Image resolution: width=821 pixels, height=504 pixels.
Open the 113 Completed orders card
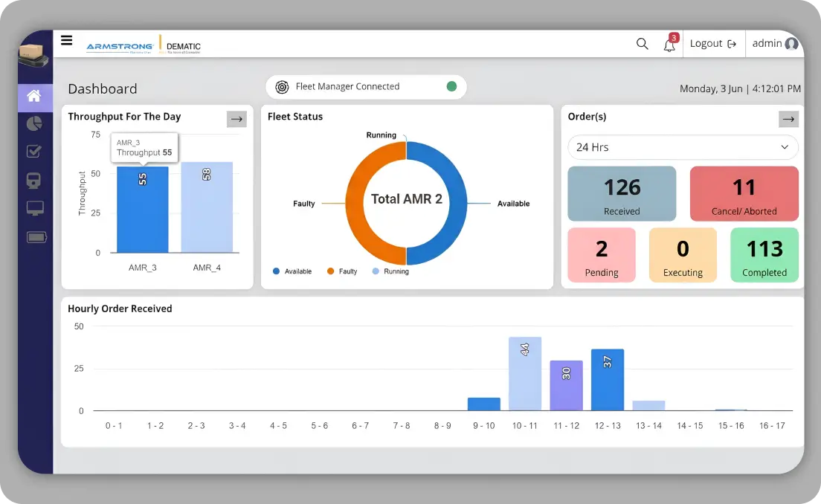[764, 255]
